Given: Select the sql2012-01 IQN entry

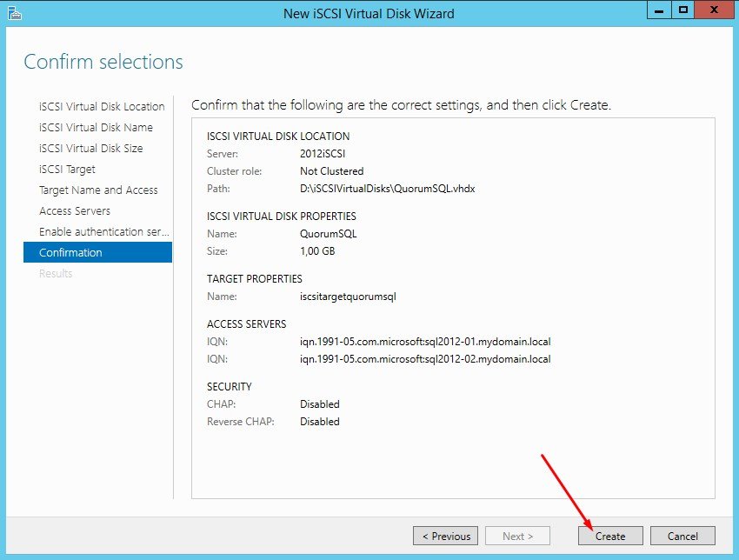Looking at the screenshot, I should [x=425, y=342].
